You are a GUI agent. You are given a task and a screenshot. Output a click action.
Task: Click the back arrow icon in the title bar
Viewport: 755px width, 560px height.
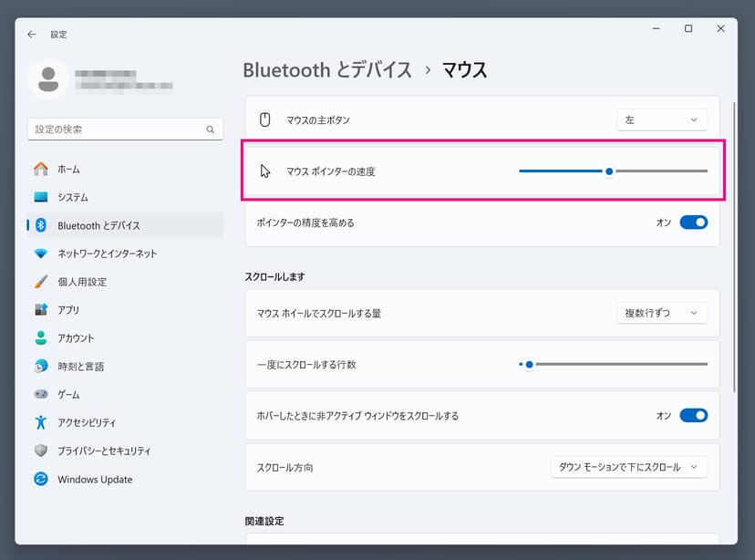(x=32, y=34)
